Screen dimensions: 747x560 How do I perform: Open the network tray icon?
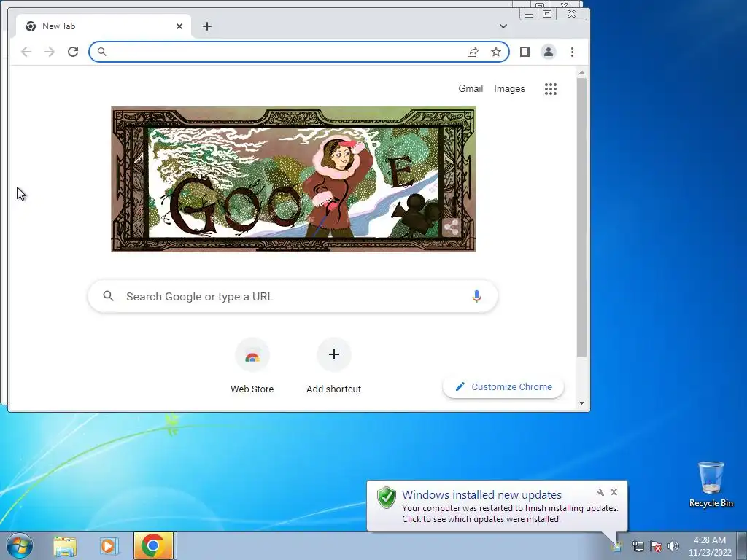(x=638, y=546)
